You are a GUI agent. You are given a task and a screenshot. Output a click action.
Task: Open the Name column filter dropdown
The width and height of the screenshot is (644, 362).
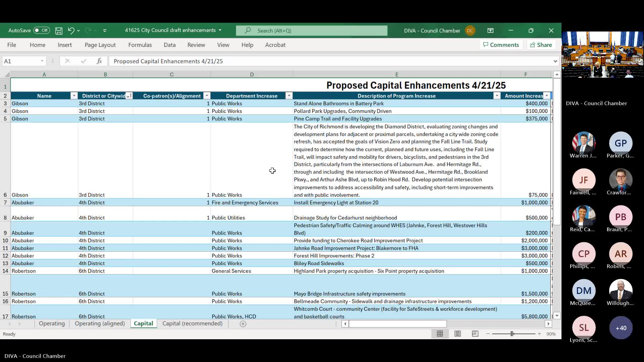coord(74,96)
